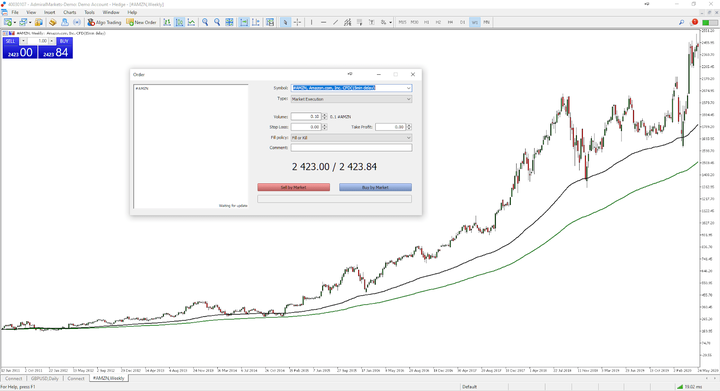
Task: Open the File menu
Action: click(15, 12)
